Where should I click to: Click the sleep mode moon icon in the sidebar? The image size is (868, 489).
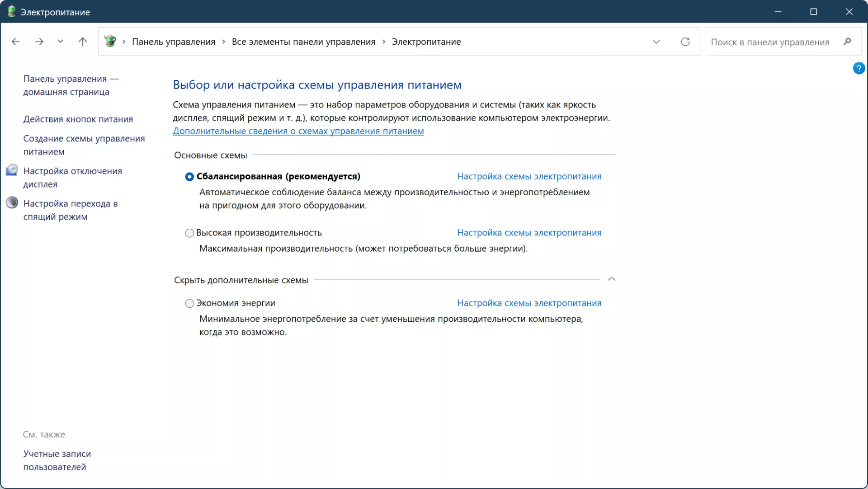[x=12, y=202]
